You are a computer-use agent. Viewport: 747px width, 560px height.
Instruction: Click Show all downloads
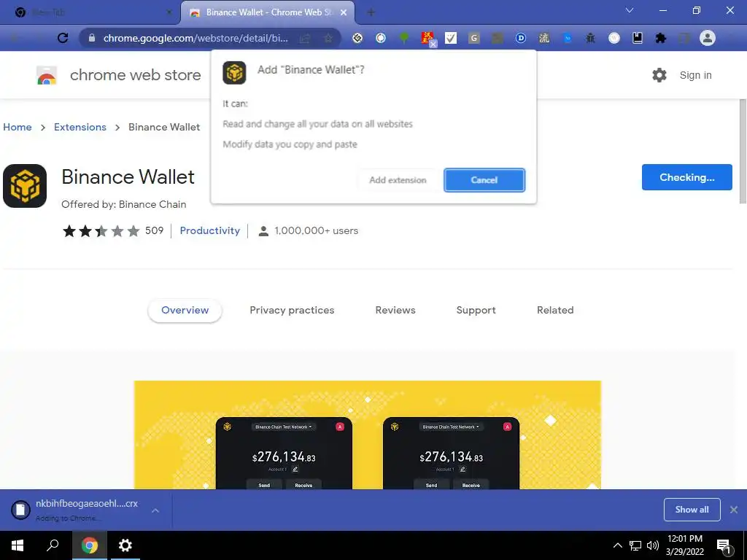692,510
